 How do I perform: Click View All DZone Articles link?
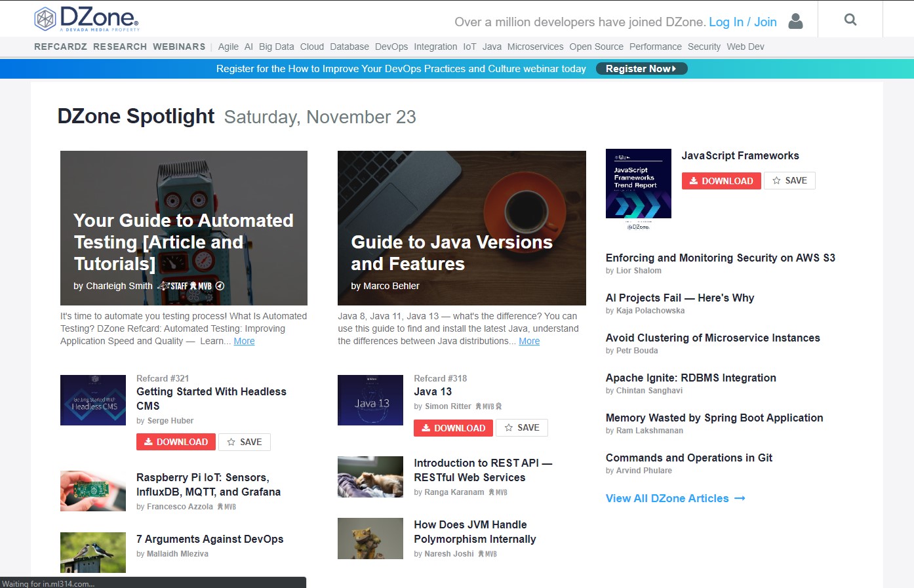coord(675,498)
